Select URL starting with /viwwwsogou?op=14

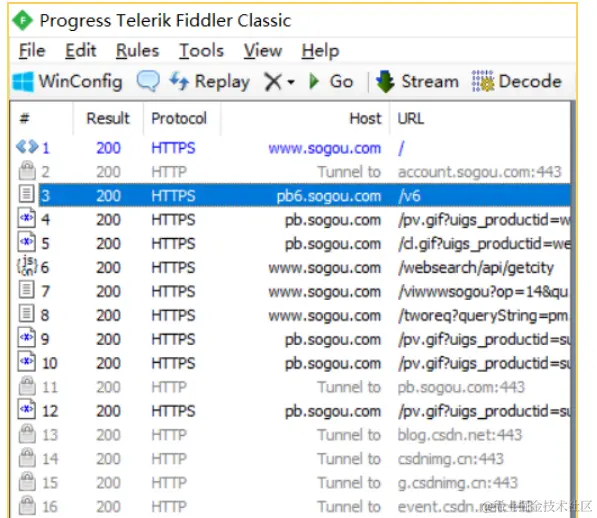pyautogui.click(x=483, y=292)
